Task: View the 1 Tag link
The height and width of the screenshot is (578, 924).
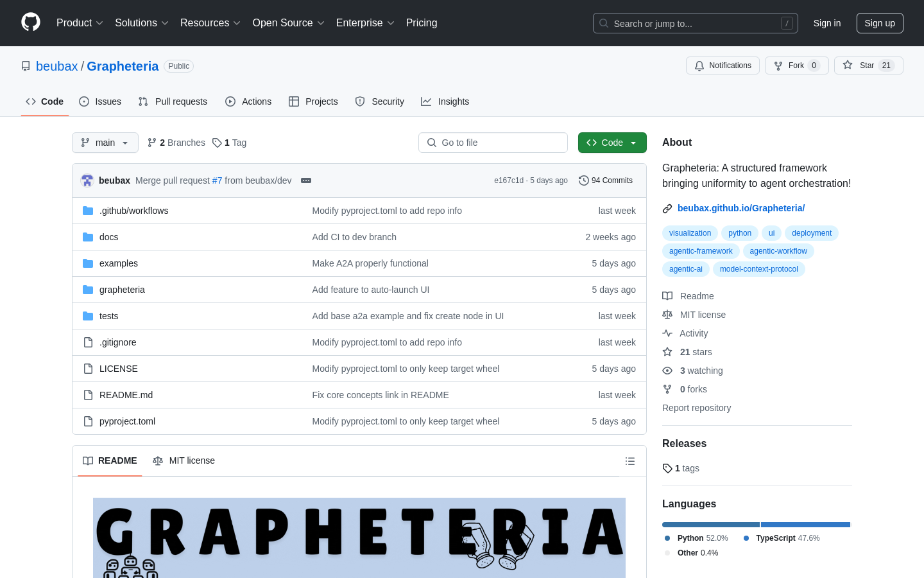Action: coord(230,143)
